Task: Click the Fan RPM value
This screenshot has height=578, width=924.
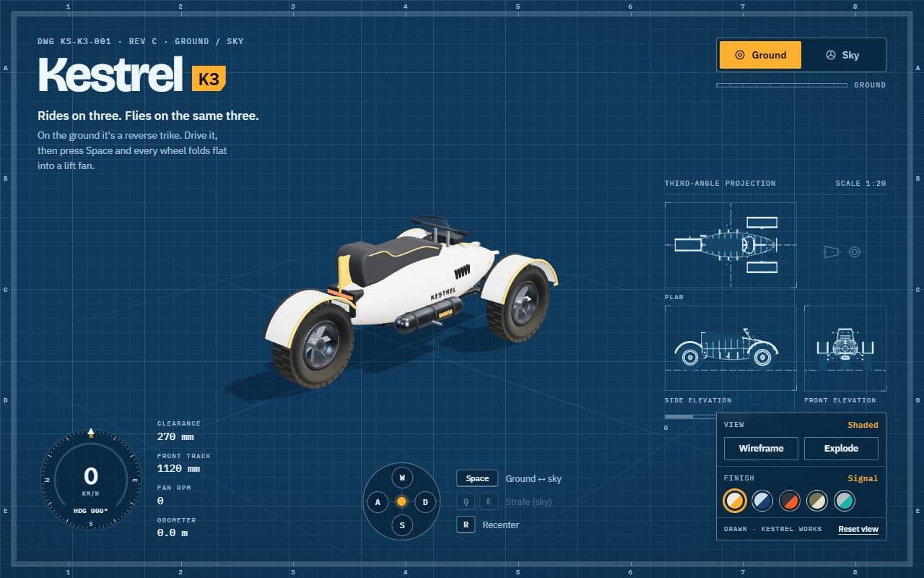Action: tap(160, 501)
